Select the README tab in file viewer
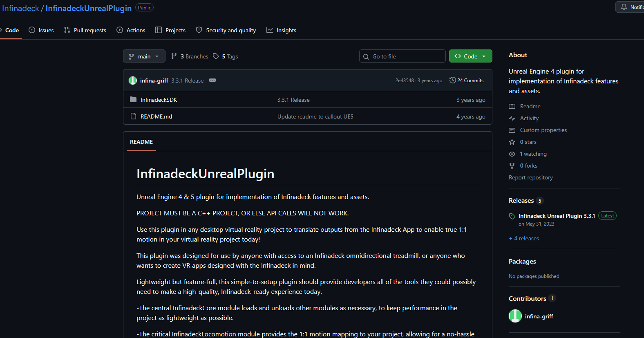This screenshot has height=338, width=644. (141, 142)
